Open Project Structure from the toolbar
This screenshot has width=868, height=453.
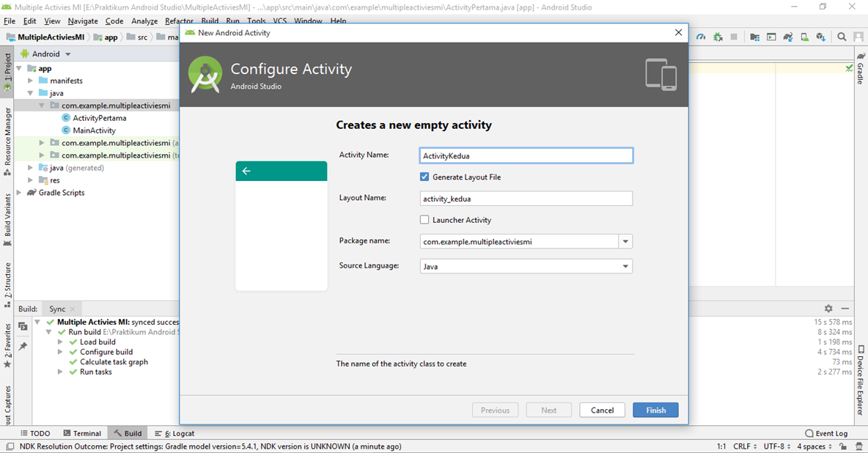coord(754,37)
